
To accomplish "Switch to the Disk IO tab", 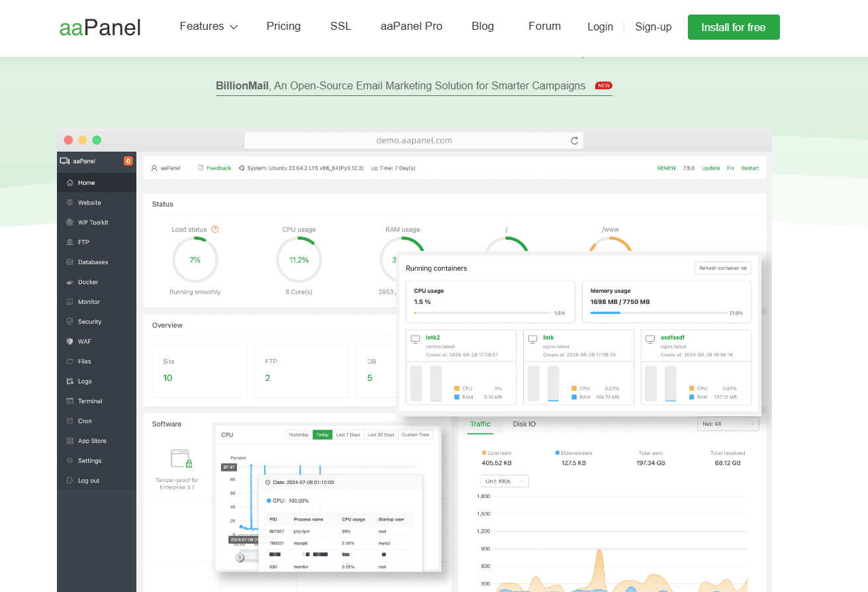I will 524,424.
